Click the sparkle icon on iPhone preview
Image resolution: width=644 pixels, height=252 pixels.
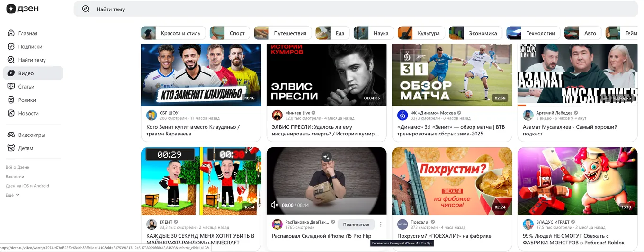(x=326, y=156)
